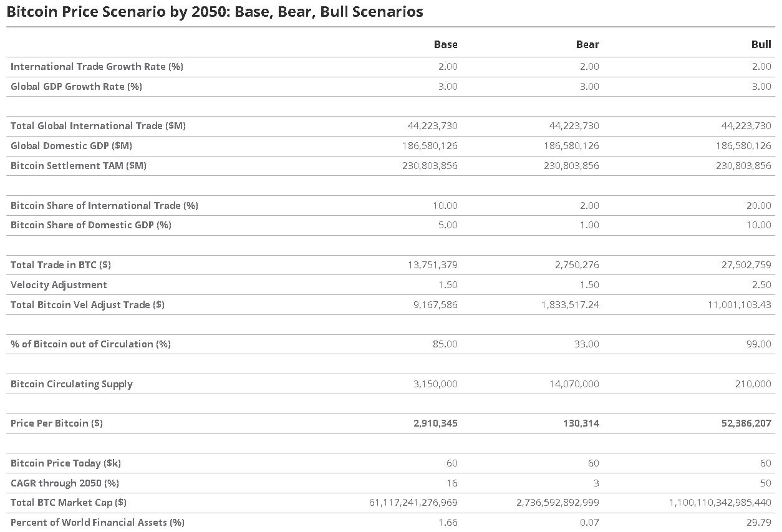Click Bull Percent of World Financial Assets 29.79
This screenshot has width=782, height=532.
pos(760,523)
